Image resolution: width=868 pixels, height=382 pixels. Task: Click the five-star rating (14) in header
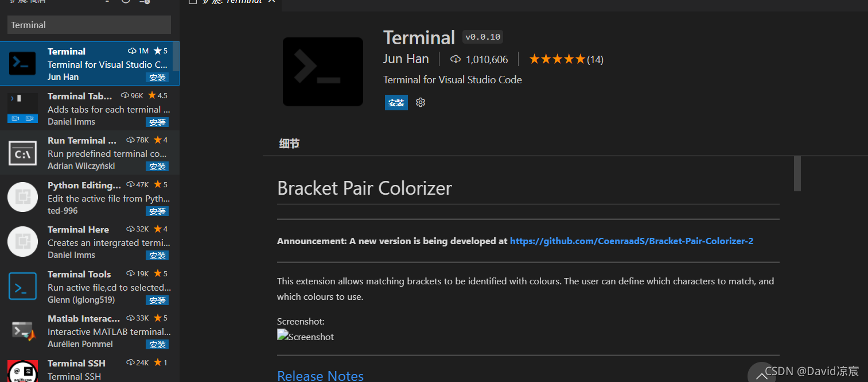(x=566, y=59)
